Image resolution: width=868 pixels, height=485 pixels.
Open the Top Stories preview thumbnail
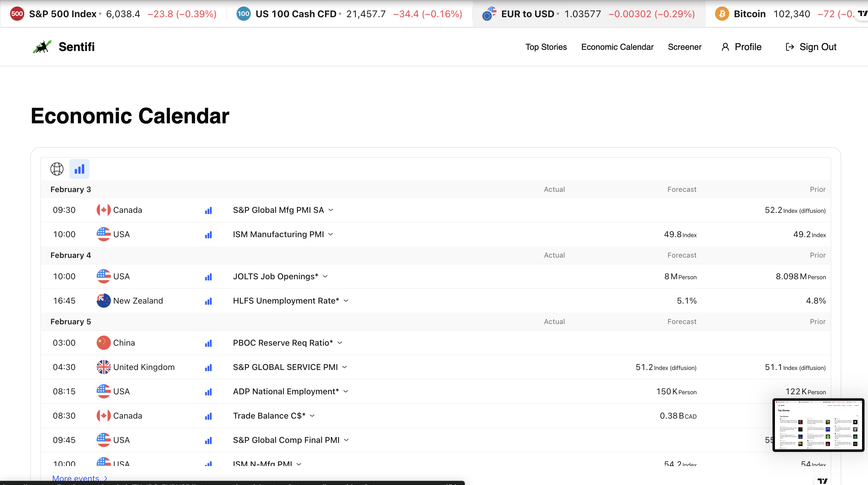[818, 425]
